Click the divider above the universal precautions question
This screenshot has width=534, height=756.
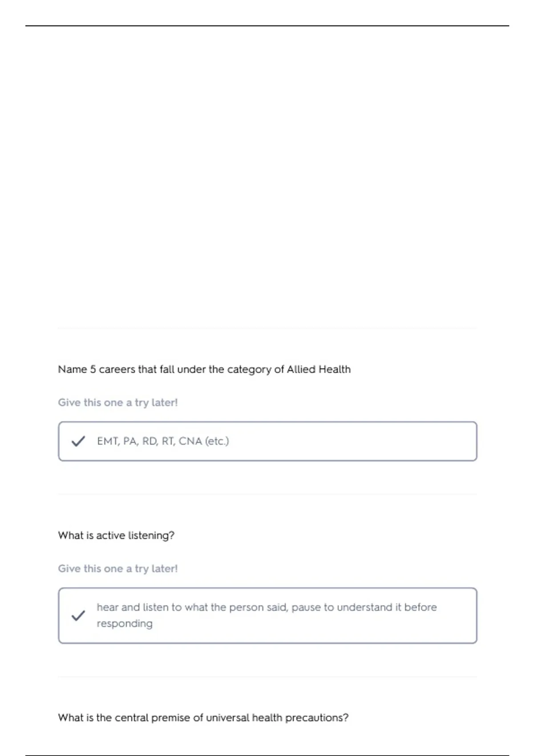267,677
